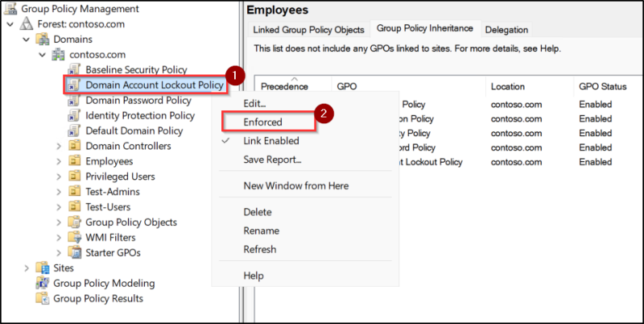Expand the Domain Controllers OU
The width and height of the screenshot is (644, 324).
pyautogui.click(x=59, y=146)
